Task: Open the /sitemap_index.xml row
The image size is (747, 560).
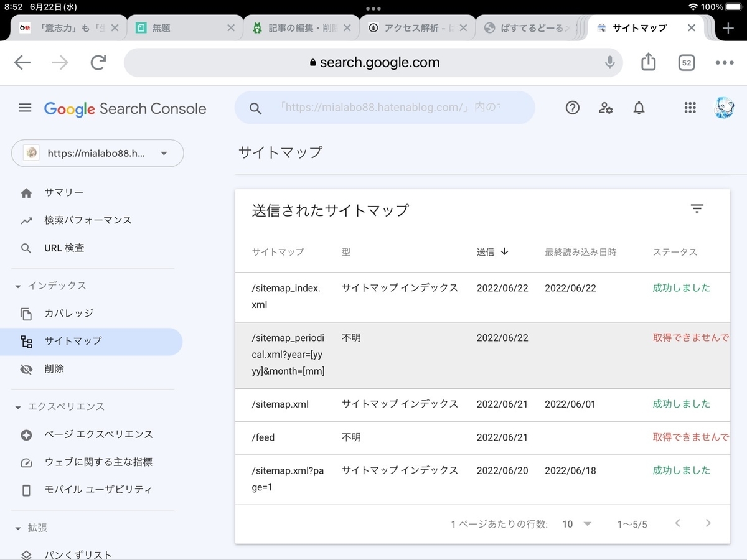Action: coord(482,297)
